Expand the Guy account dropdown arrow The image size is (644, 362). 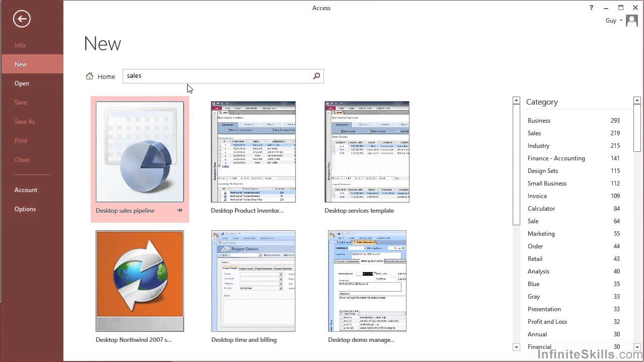(x=621, y=21)
